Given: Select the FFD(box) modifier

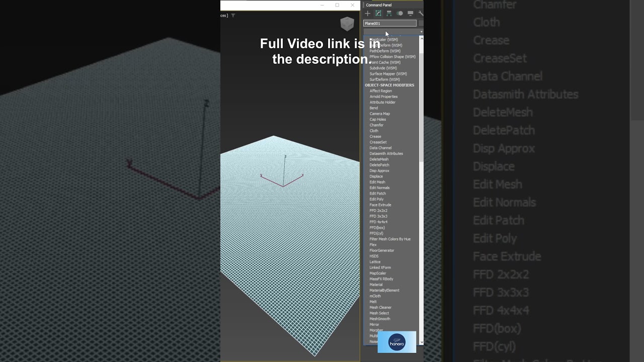Looking at the screenshot, I should (x=377, y=228).
